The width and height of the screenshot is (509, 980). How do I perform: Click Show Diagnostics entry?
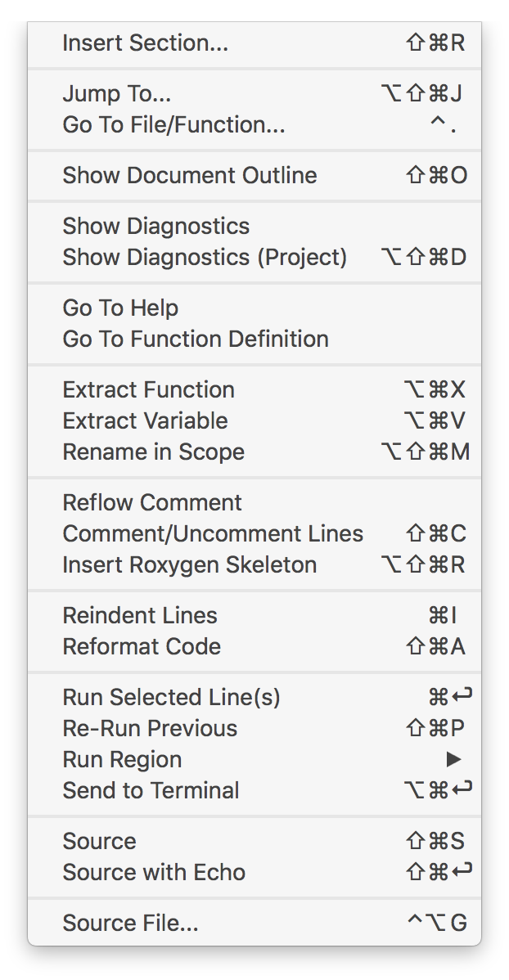coord(254,227)
